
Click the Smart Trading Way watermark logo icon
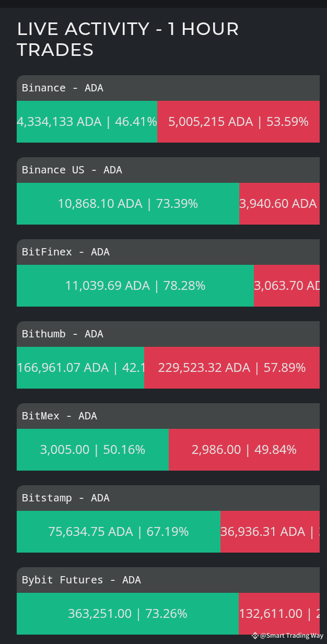[x=255, y=636]
